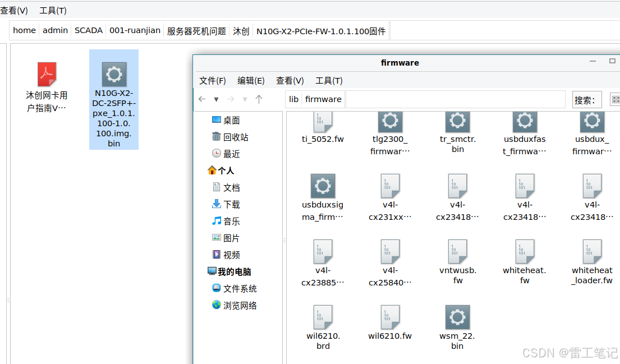Select the v4l-cx25840 file icon
The height and width of the screenshot is (364, 620).
390,251
